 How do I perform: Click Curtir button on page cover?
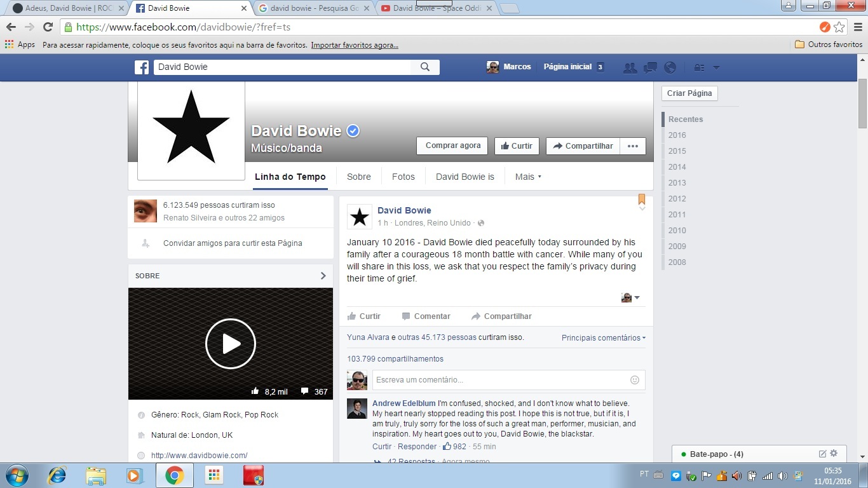tap(517, 146)
